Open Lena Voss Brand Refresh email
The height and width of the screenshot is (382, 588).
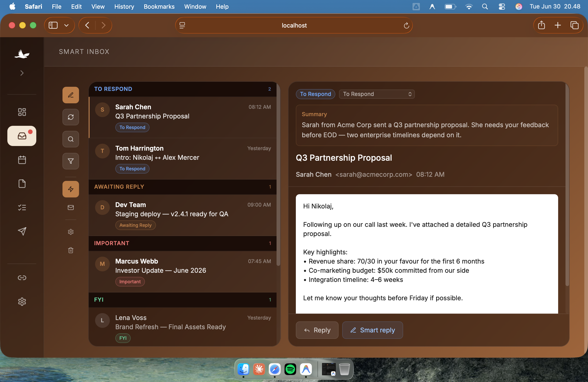(183, 327)
